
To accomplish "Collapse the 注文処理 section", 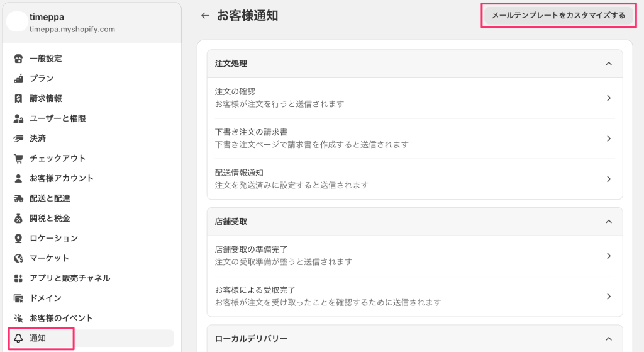I will coord(609,64).
